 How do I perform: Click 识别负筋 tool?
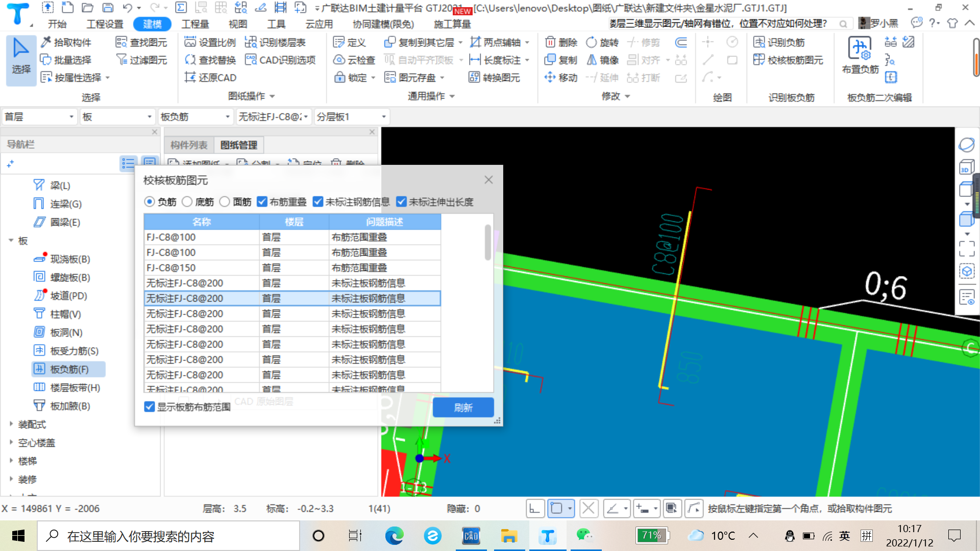click(779, 42)
